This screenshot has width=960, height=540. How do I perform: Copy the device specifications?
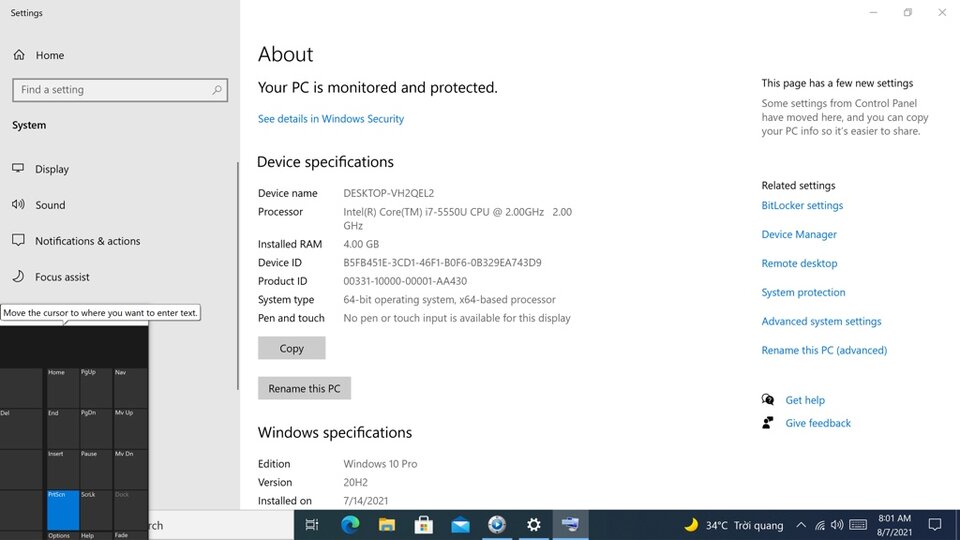(291, 348)
